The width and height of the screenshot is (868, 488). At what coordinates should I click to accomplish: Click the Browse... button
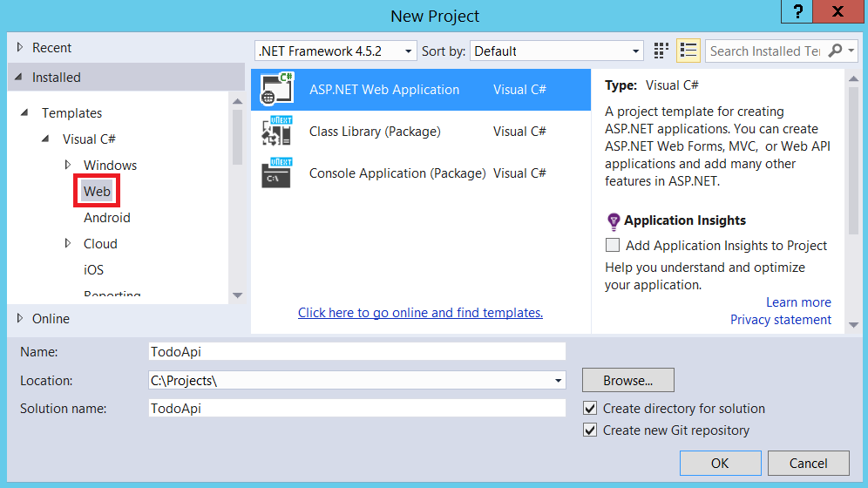point(627,381)
